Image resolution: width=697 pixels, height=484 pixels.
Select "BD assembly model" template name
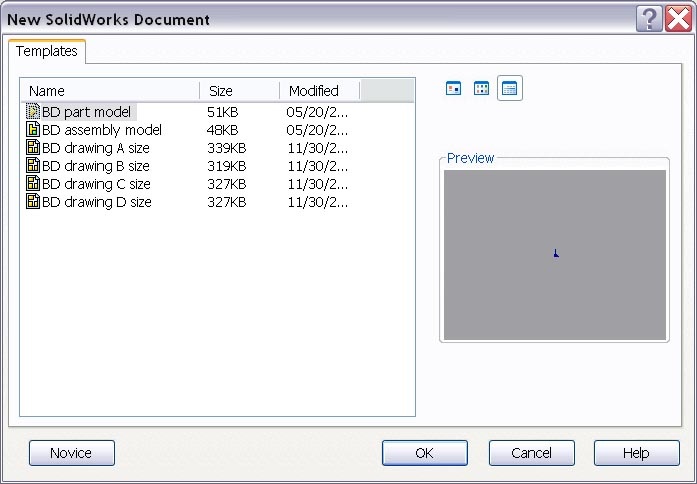(x=102, y=130)
